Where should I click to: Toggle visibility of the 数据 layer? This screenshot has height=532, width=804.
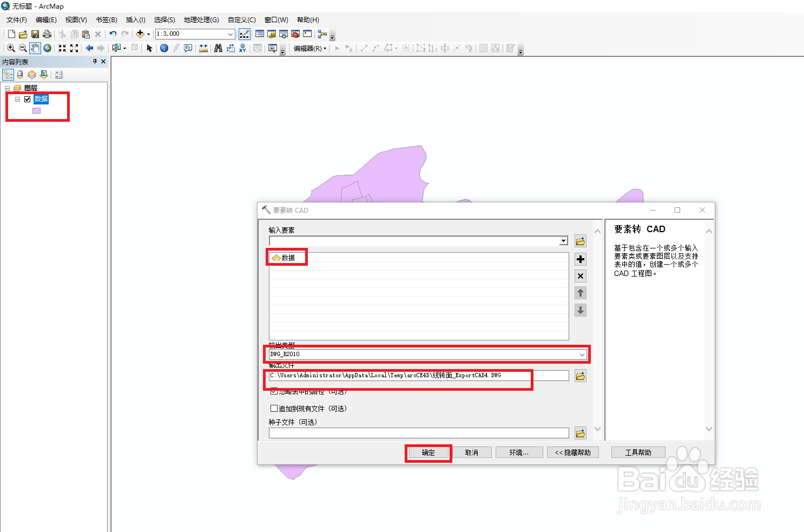tap(27, 99)
